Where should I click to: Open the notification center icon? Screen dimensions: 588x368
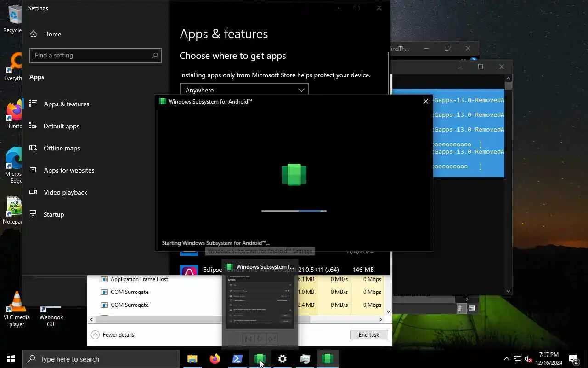[573, 359]
